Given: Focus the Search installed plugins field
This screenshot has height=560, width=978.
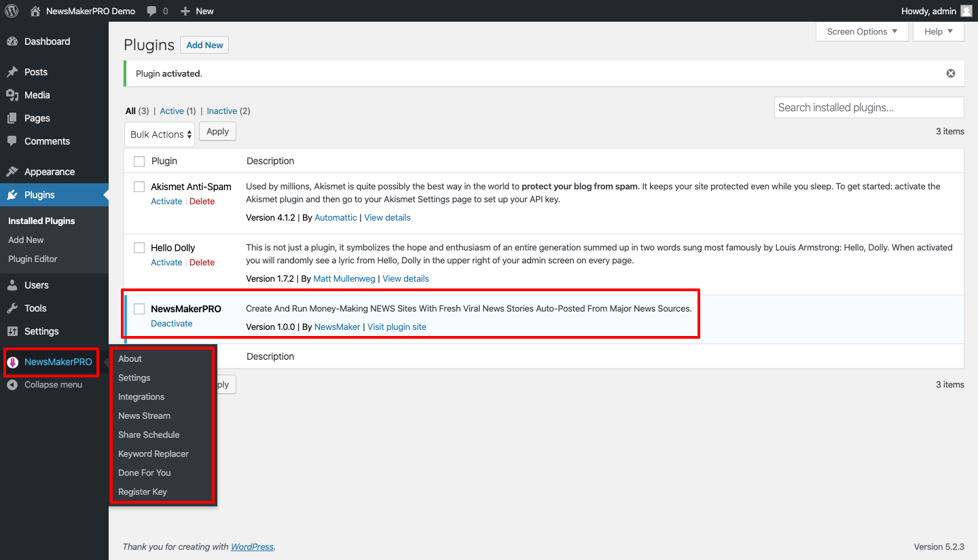Looking at the screenshot, I should pyautogui.click(x=869, y=107).
